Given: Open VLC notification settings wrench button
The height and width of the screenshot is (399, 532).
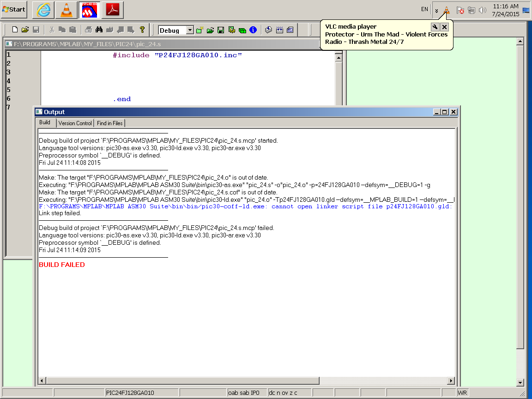Looking at the screenshot, I should pyautogui.click(x=435, y=27).
